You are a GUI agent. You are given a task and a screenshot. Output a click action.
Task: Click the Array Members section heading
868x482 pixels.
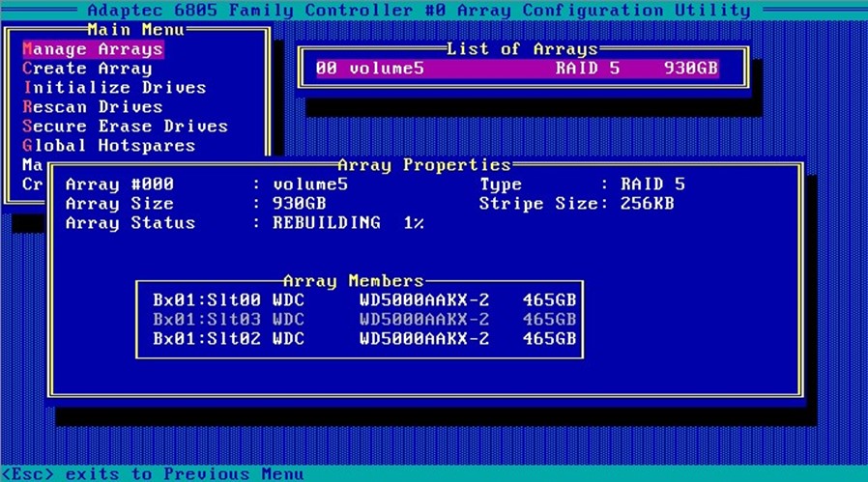[353, 281]
